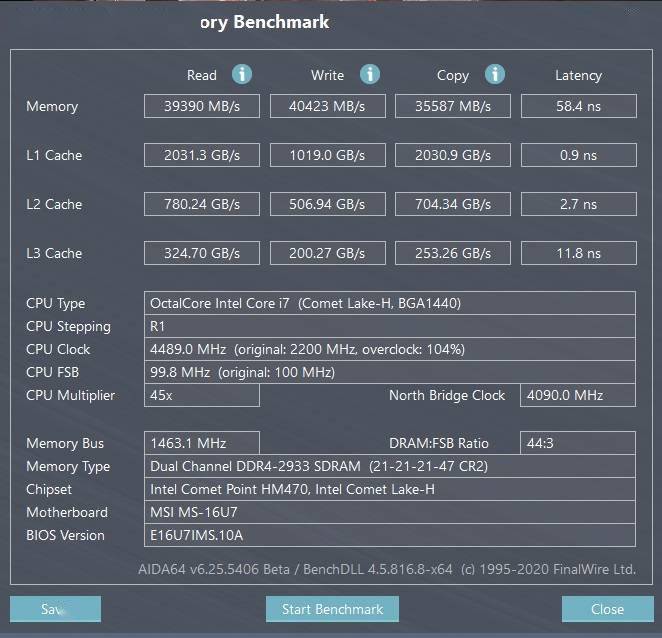Click Memory Type value Dual Channel DDR4-2933
Viewport: 662px width, 638px height.
click(x=390, y=466)
